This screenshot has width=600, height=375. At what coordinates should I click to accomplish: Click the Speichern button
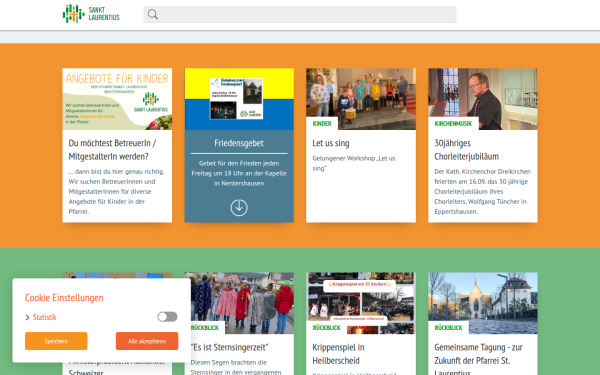point(56,341)
